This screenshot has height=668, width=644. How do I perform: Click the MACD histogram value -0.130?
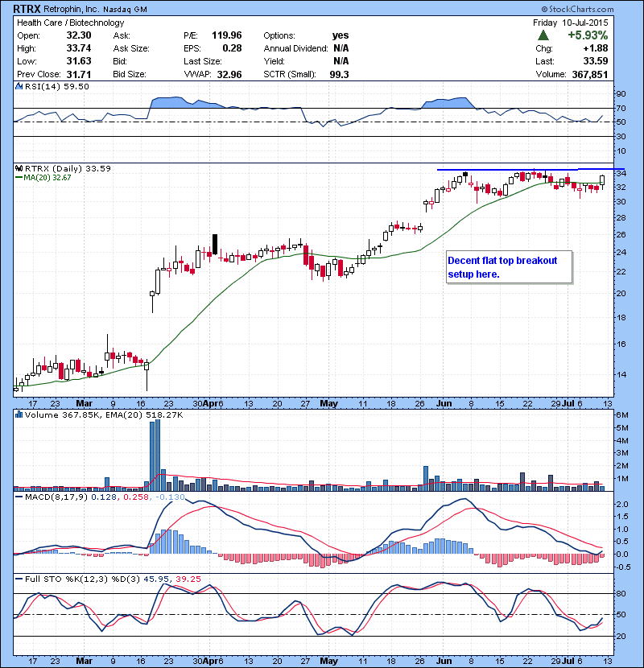tap(170, 497)
